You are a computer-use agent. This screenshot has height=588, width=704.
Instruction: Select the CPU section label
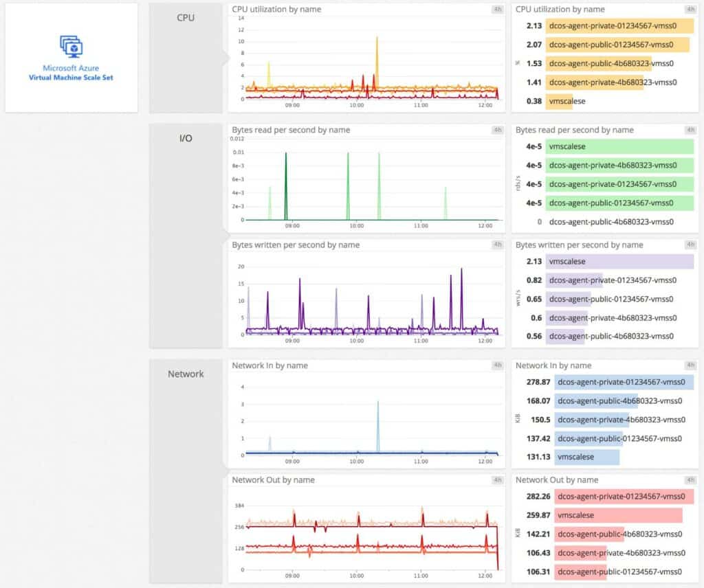point(186,17)
